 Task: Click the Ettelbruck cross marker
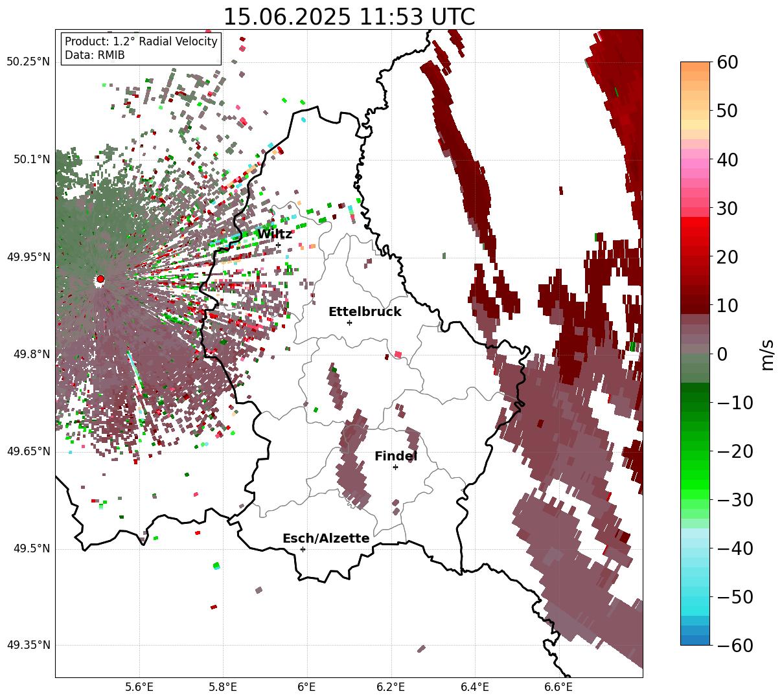point(349,322)
